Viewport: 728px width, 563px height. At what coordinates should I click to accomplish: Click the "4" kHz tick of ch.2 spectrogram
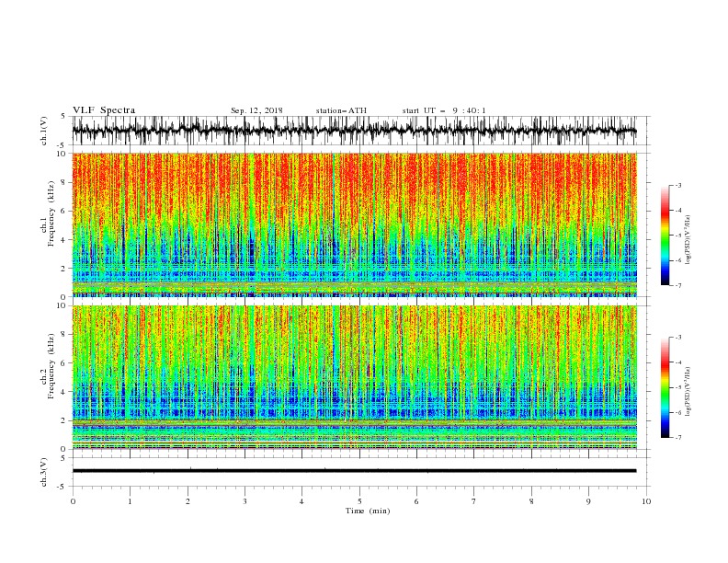tap(64, 392)
